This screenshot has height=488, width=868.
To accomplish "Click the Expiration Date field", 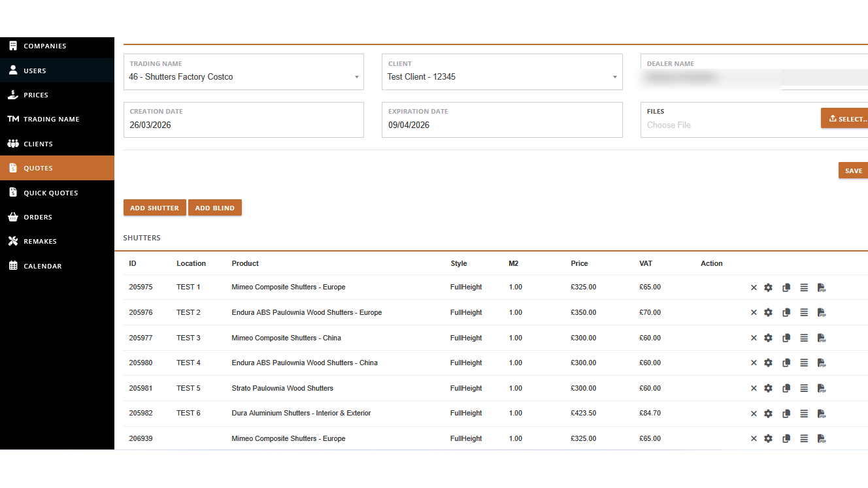I will 502,120.
